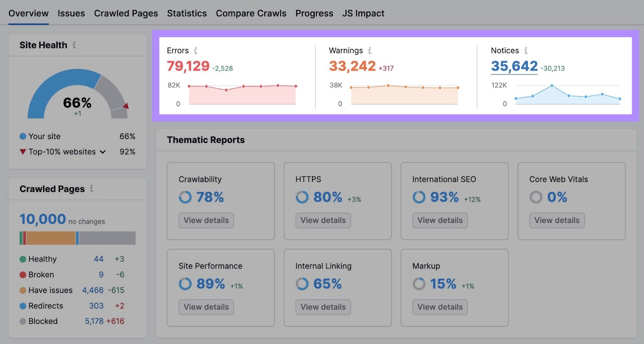The height and width of the screenshot is (344, 644).
Task: Open View details under International SEO
Action: pyautogui.click(x=440, y=220)
